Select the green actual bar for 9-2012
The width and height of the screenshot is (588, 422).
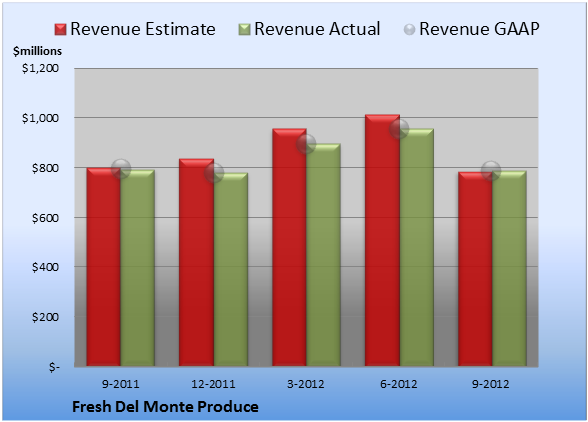tap(509, 268)
